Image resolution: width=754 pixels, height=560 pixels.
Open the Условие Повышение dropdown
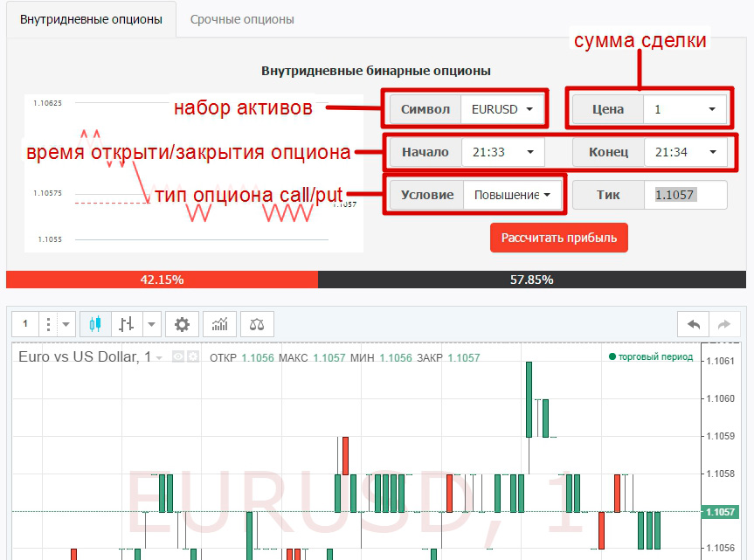click(x=512, y=195)
